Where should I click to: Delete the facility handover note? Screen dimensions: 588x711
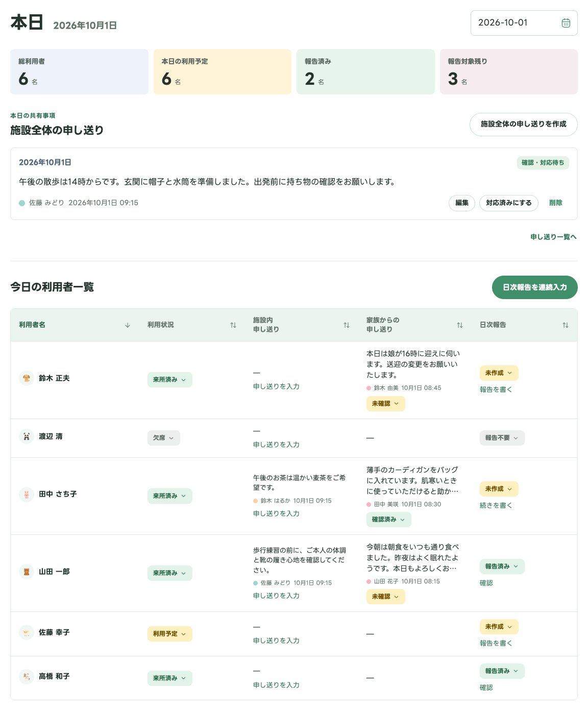tap(556, 203)
